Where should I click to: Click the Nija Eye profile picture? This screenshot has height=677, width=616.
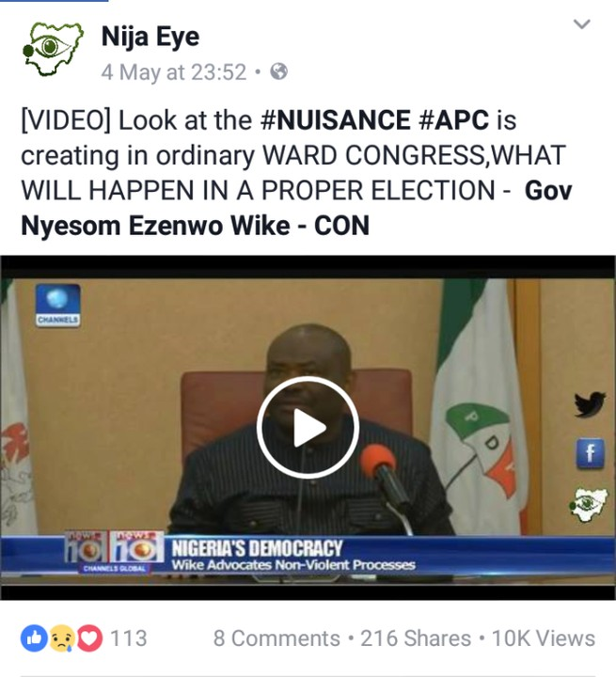click(x=53, y=49)
